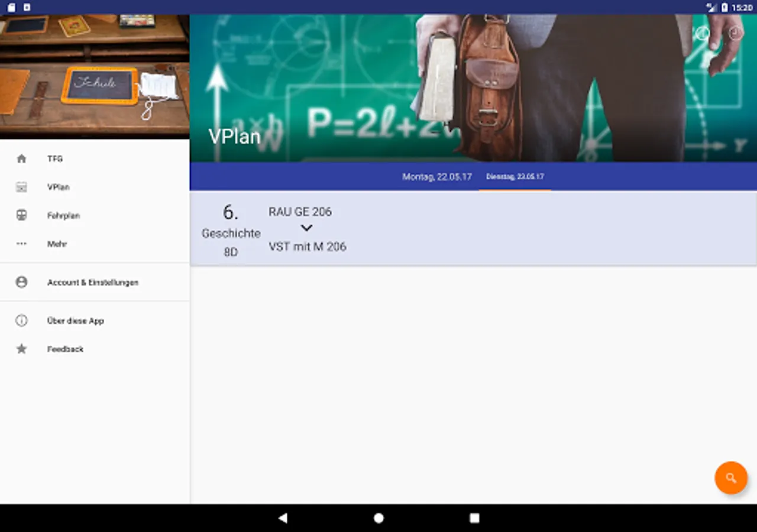Expand the chevron below RAU GE 206
The width and height of the screenshot is (757, 532).
click(x=306, y=228)
